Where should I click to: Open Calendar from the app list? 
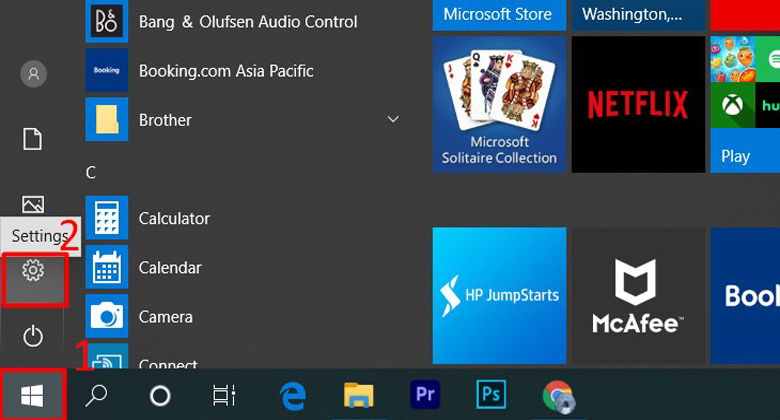[x=169, y=268]
